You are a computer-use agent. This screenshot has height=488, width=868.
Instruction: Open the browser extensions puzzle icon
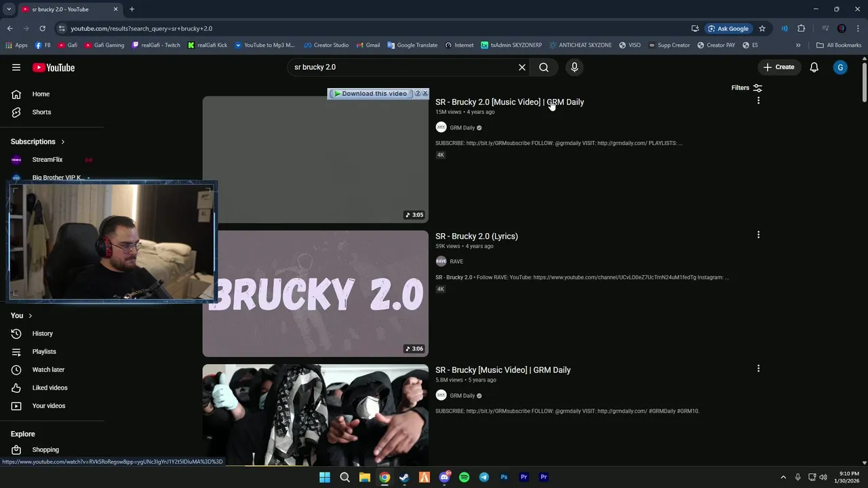tap(802, 28)
